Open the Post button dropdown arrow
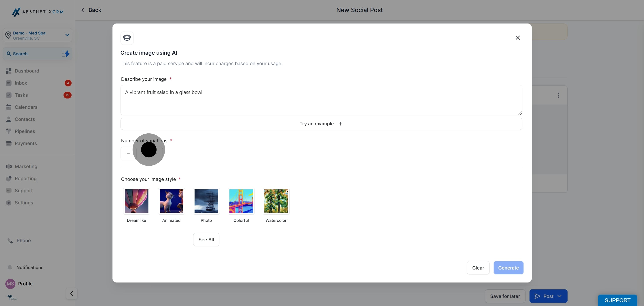Screen dimensions: 644x306 pyautogui.click(x=559, y=296)
